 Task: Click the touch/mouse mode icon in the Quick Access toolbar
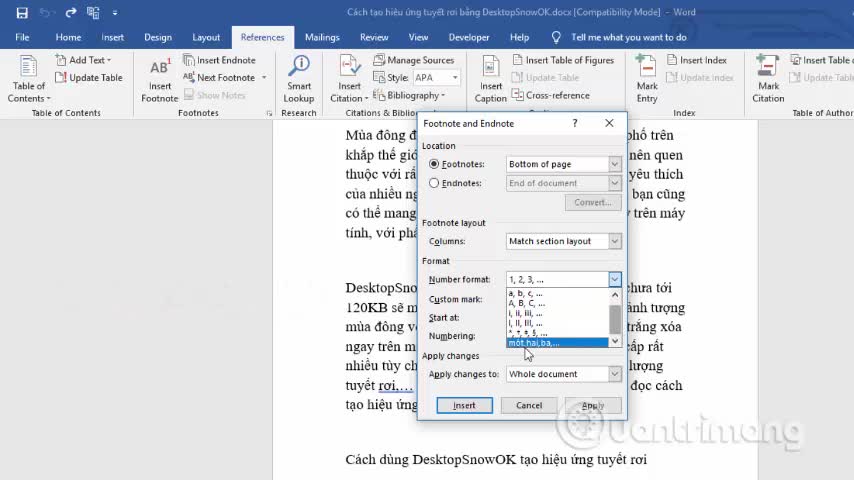tap(93, 13)
